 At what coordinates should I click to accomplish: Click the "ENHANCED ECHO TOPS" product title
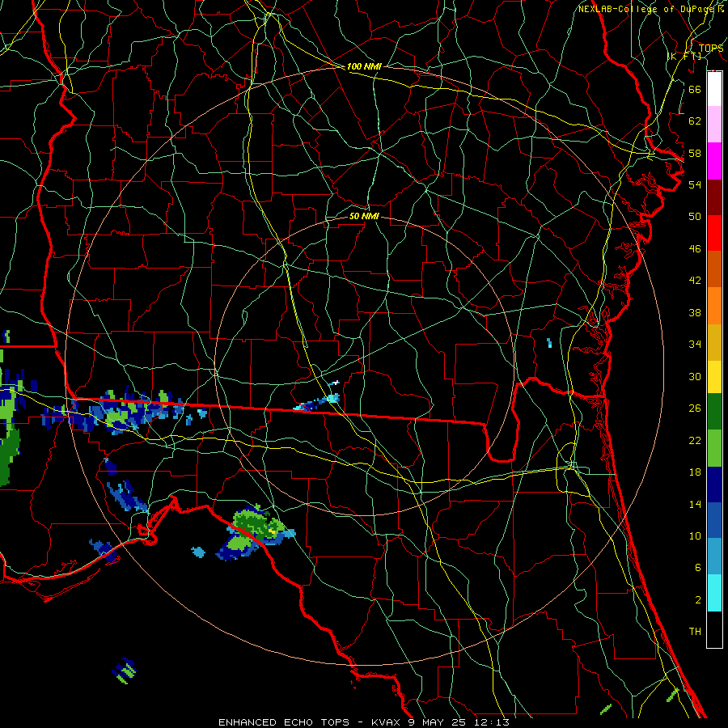[x=284, y=722]
